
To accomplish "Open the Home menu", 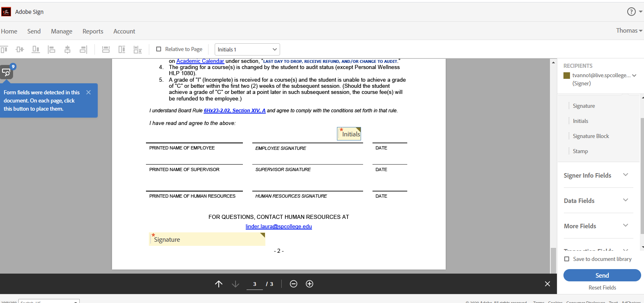I will pos(9,31).
